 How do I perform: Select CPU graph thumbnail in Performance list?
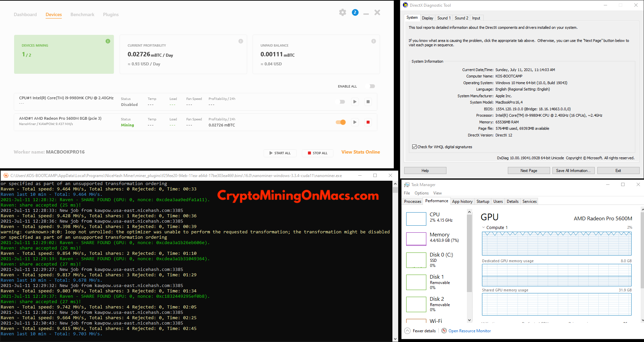tap(416, 219)
